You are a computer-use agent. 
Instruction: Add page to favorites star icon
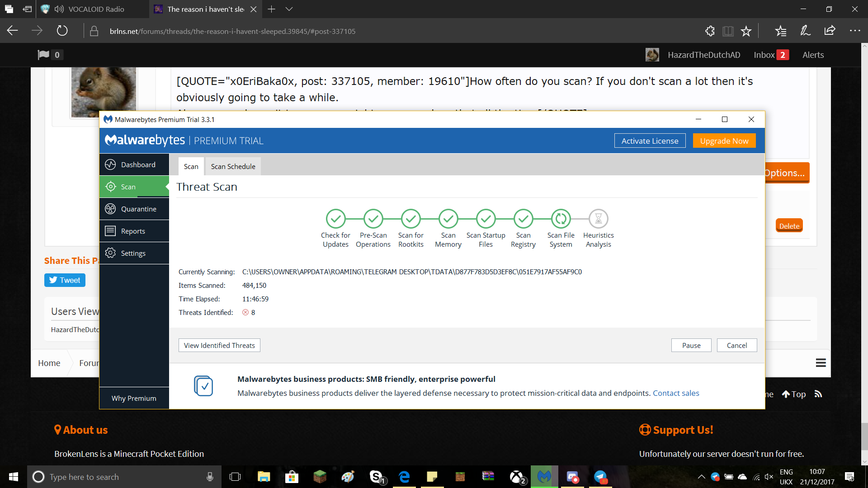[x=746, y=31]
